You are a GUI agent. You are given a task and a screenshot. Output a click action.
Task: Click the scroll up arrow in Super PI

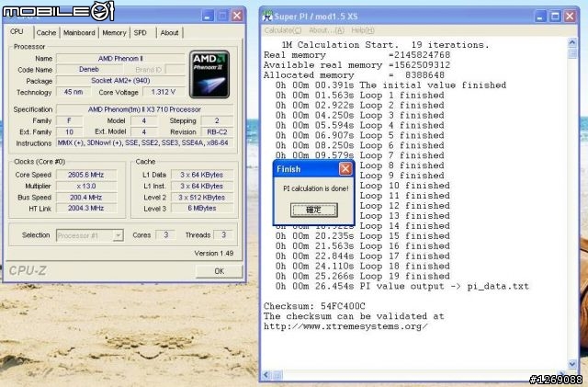click(572, 42)
